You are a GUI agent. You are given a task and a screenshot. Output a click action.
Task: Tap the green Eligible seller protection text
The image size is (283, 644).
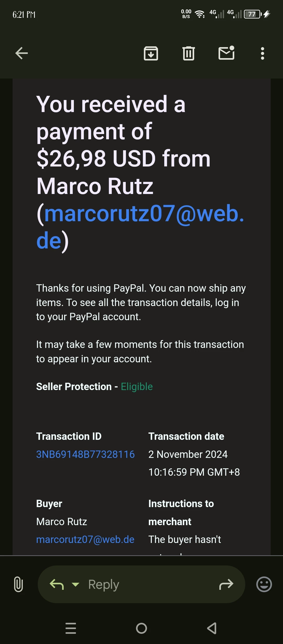tap(137, 387)
